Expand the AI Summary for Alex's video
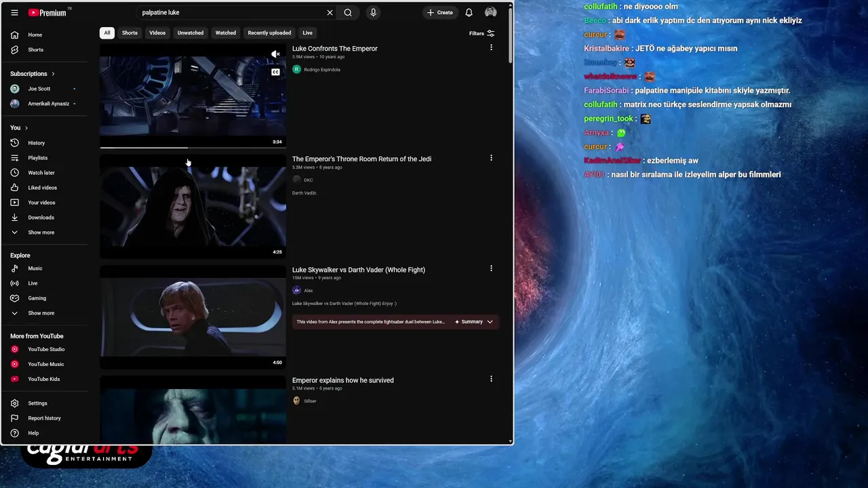 click(474, 322)
